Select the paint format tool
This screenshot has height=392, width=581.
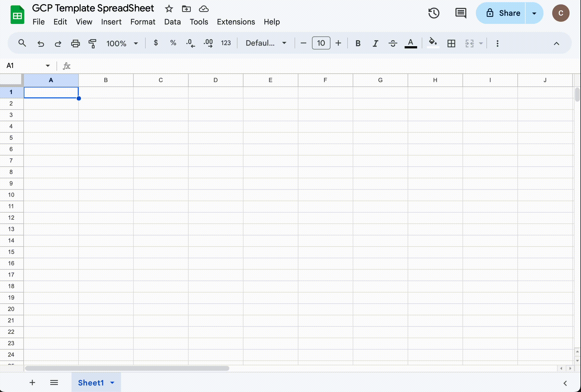click(x=92, y=43)
